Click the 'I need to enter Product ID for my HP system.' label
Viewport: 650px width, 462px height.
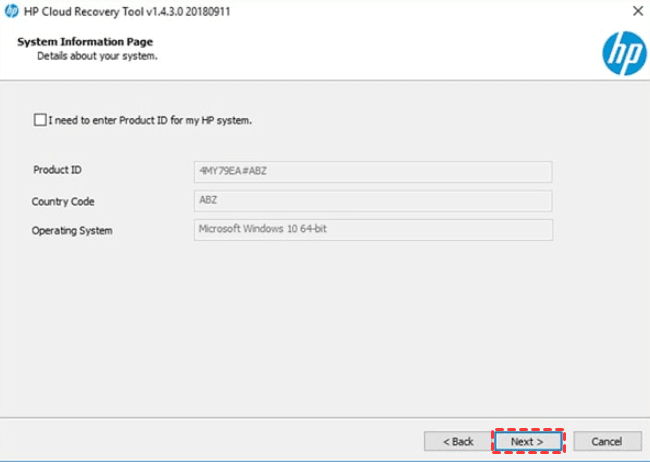pos(150,121)
